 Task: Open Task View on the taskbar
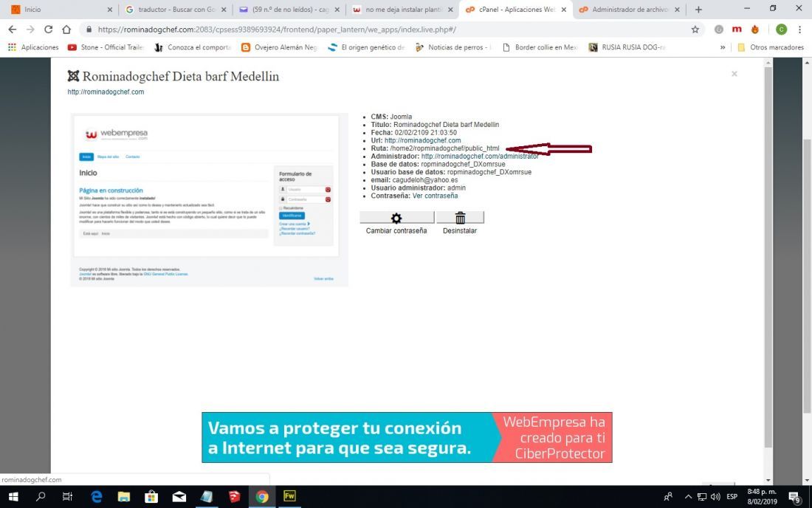click(67, 497)
